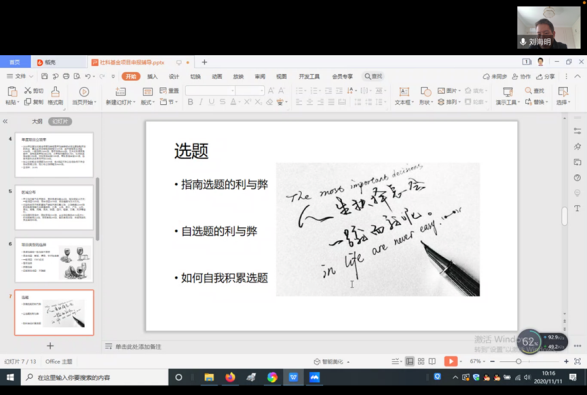Open the Design ribbon tab

coord(174,76)
